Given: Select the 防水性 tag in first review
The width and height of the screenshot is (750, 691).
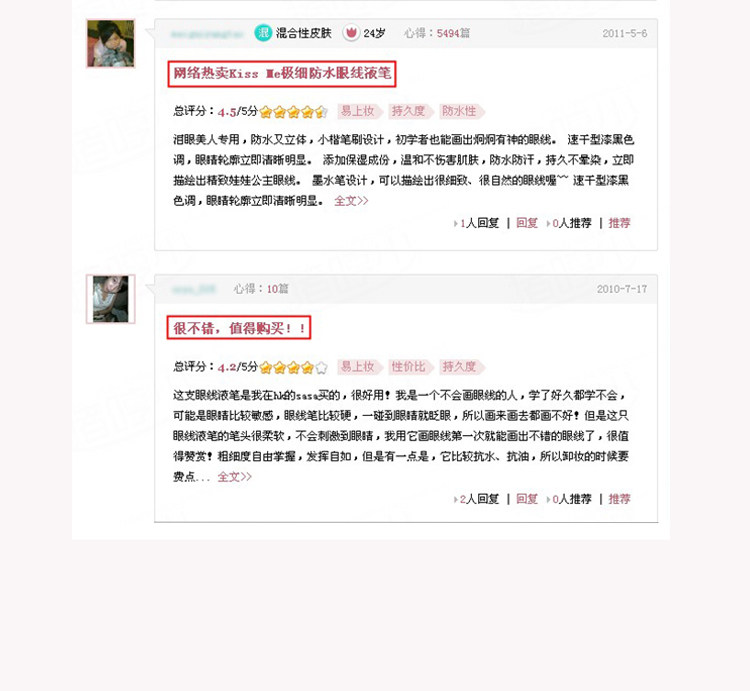Looking at the screenshot, I should (x=461, y=111).
